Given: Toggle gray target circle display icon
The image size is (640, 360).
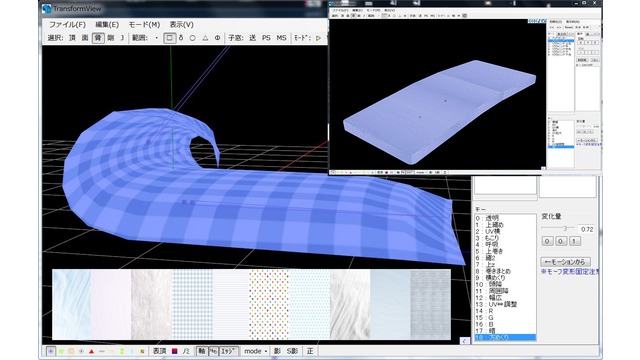Looking at the screenshot, I should pos(81,351).
